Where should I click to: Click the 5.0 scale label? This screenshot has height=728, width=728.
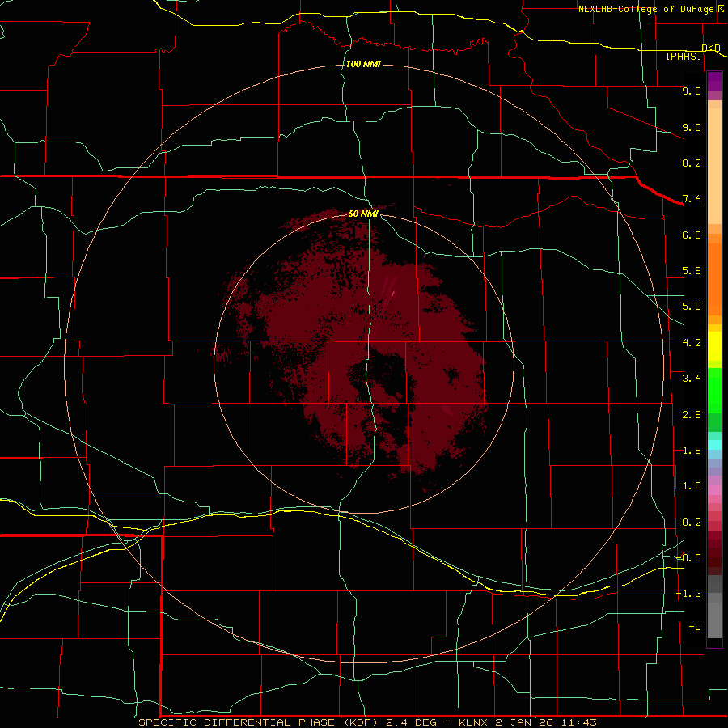click(x=692, y=307)
